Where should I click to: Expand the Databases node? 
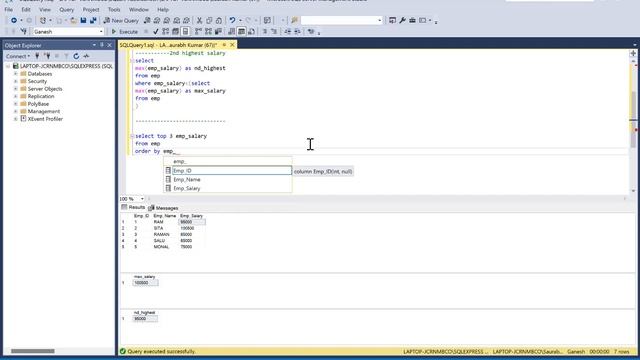tap(16, 74)
